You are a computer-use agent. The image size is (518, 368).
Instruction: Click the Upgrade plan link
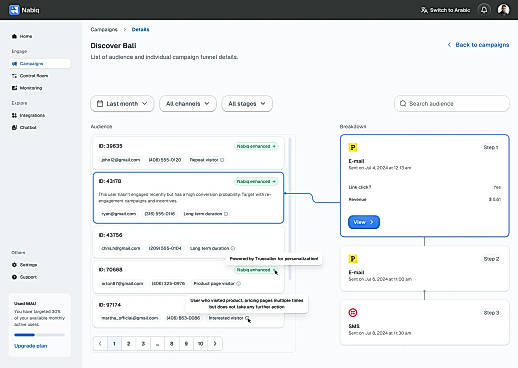click(x=31, y=346)
